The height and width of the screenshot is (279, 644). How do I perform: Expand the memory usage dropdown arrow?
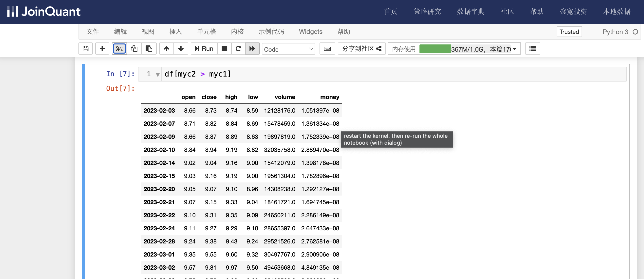click(x=514, y=49)
